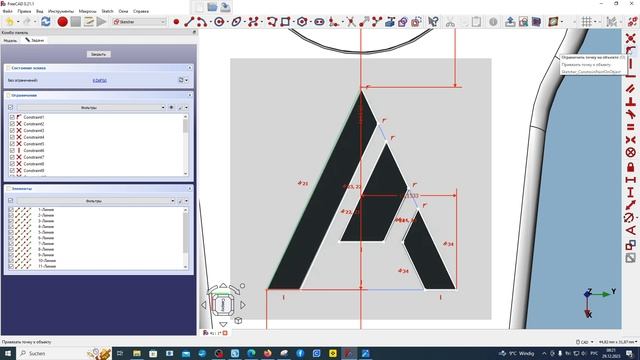This screenshot has width=640, height=360.
Task: Select the Split Edge tool
Action: tap(376, 22)
